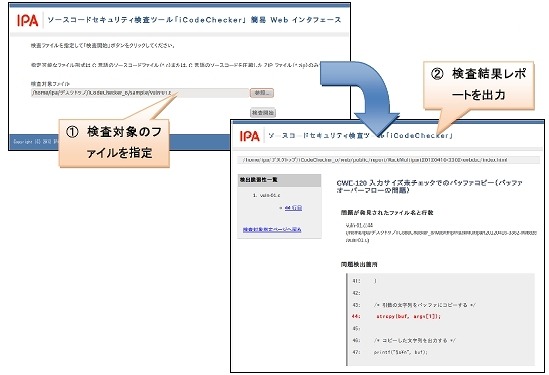Click the IPA logo in the report window
The height and width of the screenshot is (375, 549).
[250, 136]
